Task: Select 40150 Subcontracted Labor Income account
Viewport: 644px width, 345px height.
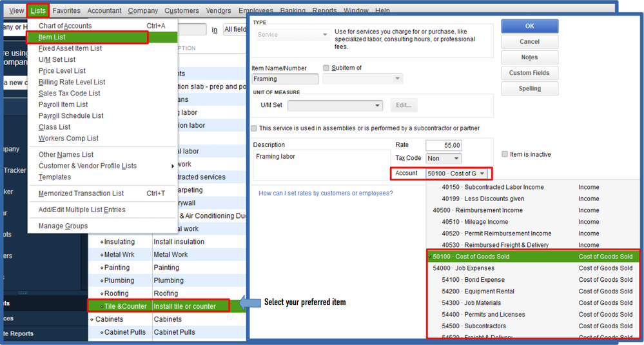Action: 532,187
